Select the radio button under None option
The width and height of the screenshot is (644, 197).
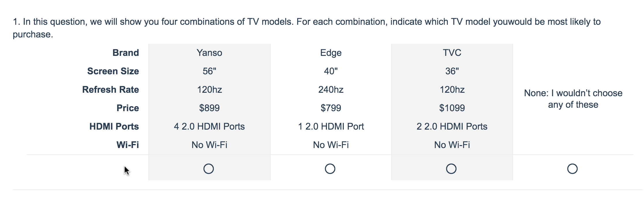pyautogui.click(x=572, y=169)
